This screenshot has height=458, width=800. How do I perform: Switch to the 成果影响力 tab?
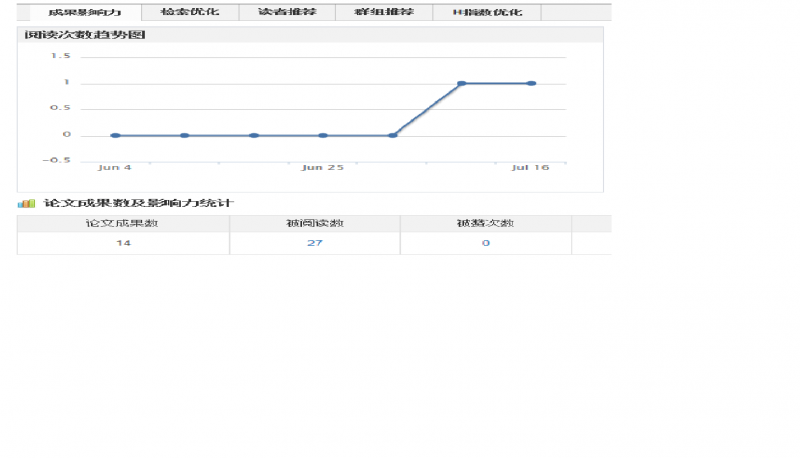click(85, 12)
